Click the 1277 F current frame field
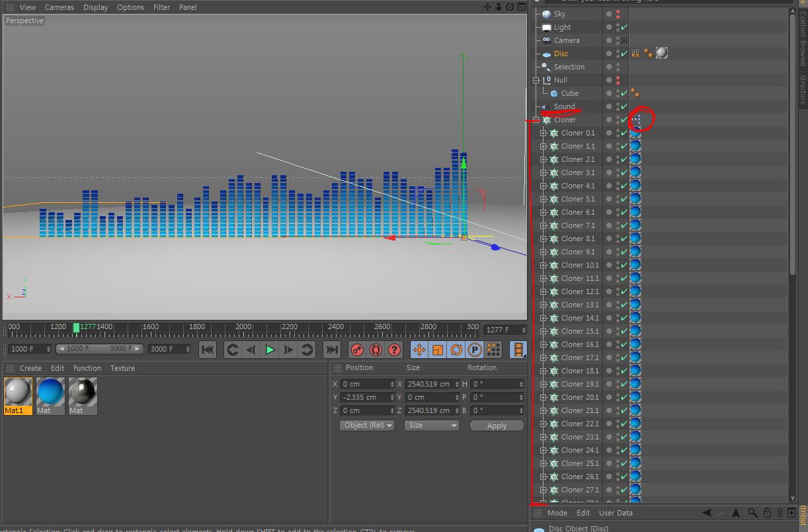Screen dimensions: 808x532 (x=504, y=330)
